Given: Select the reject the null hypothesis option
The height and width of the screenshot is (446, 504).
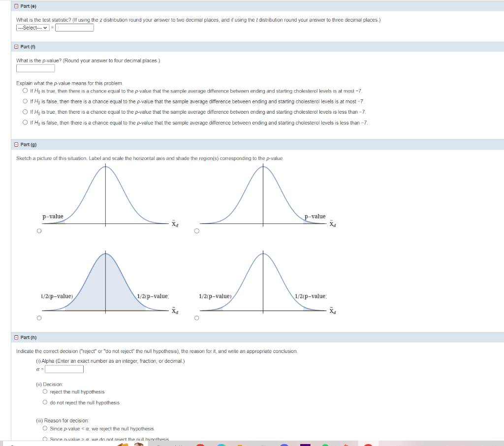Looking at the screenshot, I should point(45,391).
